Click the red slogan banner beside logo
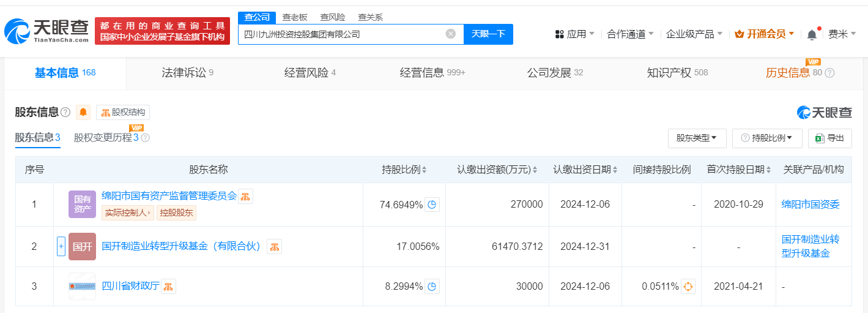 tap(162, 31)
